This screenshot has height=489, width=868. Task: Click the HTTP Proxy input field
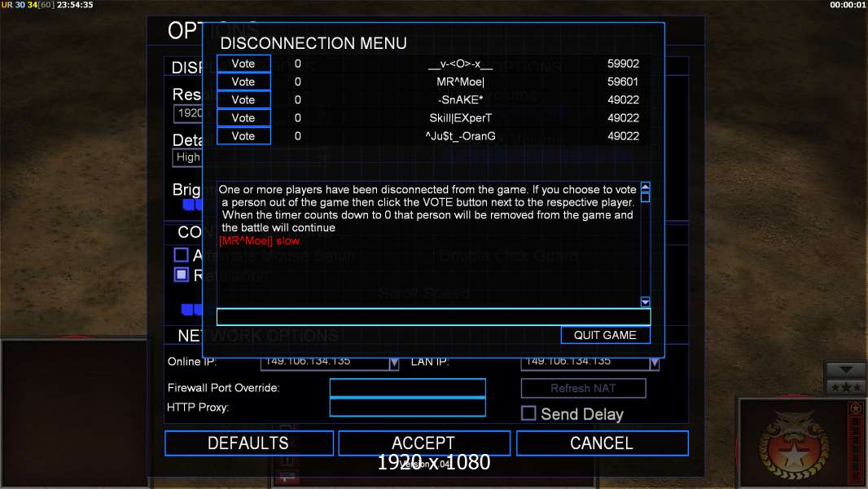(407, 407)
